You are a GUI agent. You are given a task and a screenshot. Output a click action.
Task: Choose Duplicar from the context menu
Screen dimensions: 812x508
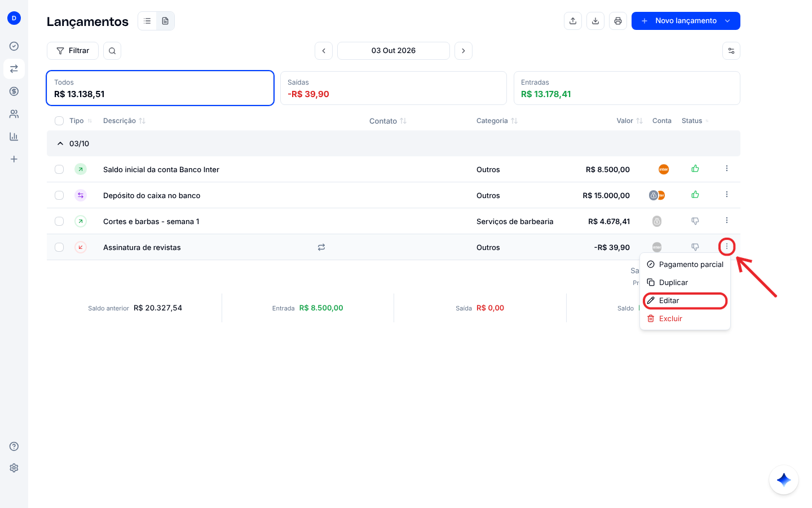(685, 282)
